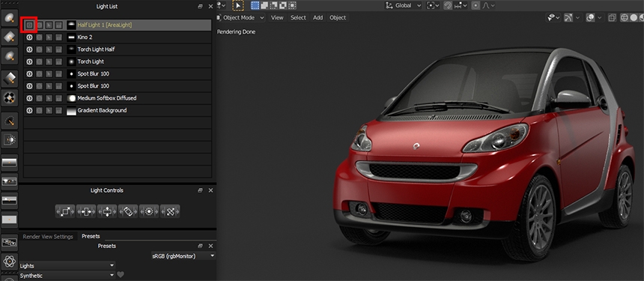Select the Blender select box tool icon
Screen dimensions: 644x281
click(x=238, y=6)
